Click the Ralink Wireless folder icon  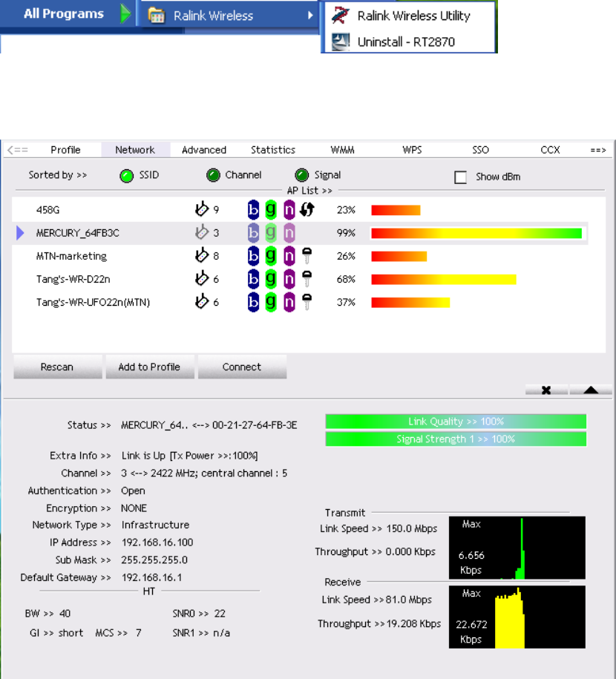coord(157,16)
